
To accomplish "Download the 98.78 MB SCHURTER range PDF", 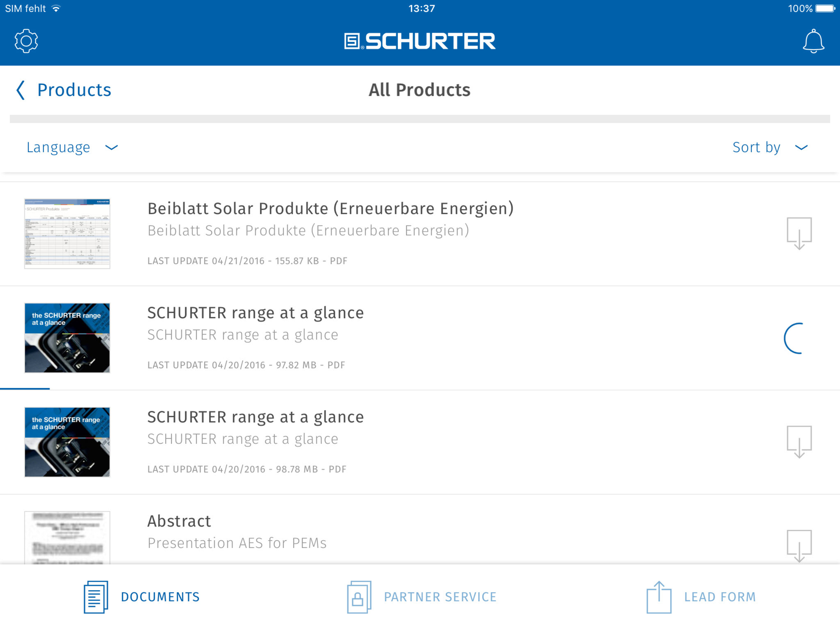I will (799, 442).
